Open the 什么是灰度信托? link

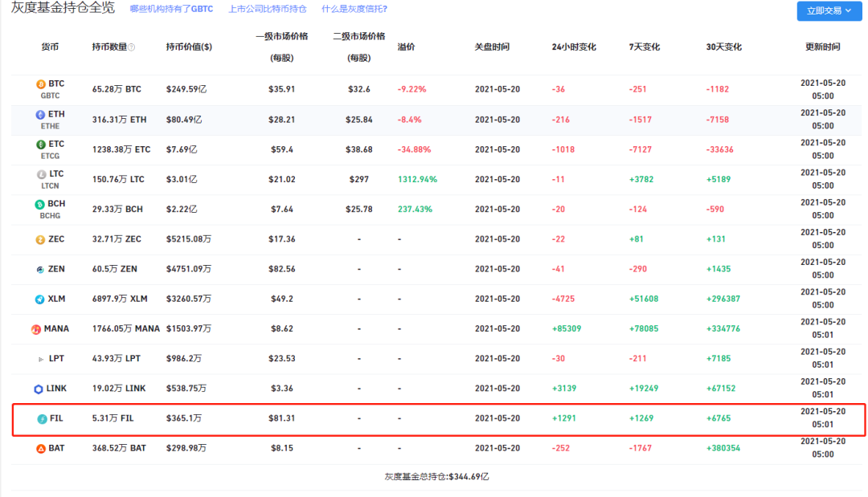354,9
